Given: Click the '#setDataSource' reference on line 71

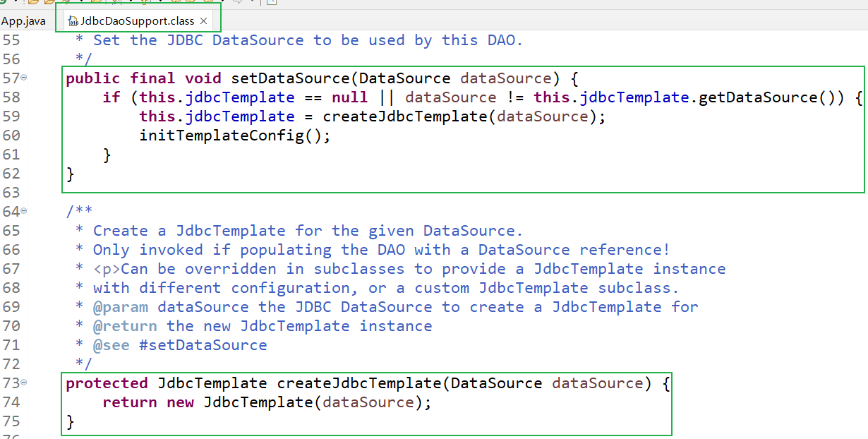Looking at the screenshot, I should pos(203,344).
